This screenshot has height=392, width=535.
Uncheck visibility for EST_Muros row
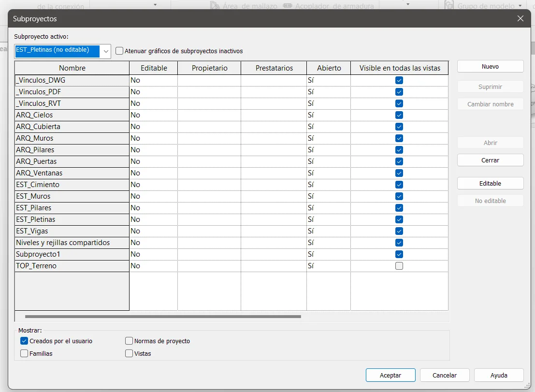399,196
